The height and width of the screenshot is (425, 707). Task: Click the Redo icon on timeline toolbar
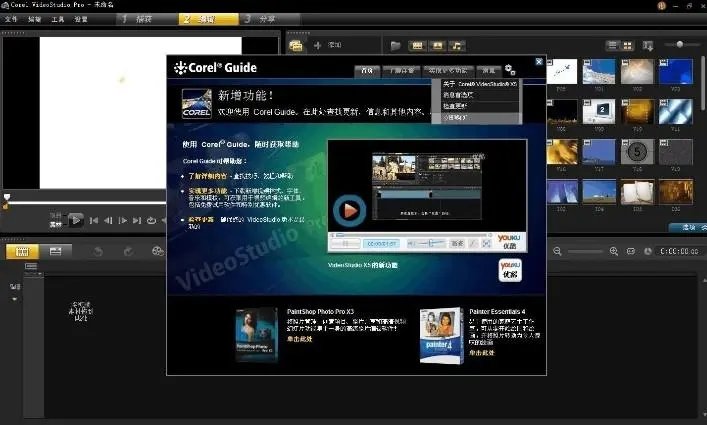coord(128,251)
